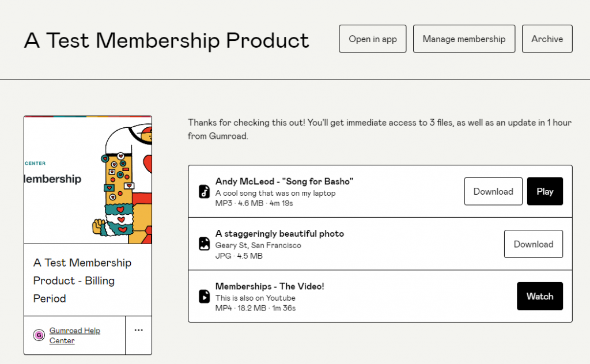The height and width of the screenshot is (364, 590).
Task: Play the Andy McLeod song
Action: click(x=544, y=191)
